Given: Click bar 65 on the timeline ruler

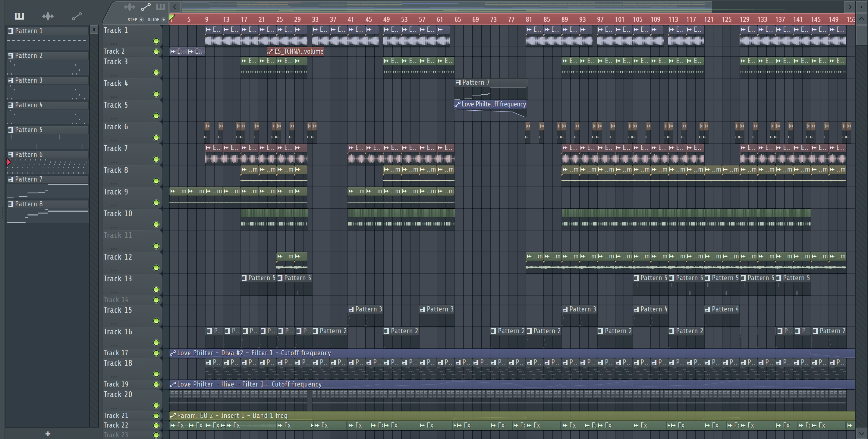Looking at the screenshot, I should (457, 20).
